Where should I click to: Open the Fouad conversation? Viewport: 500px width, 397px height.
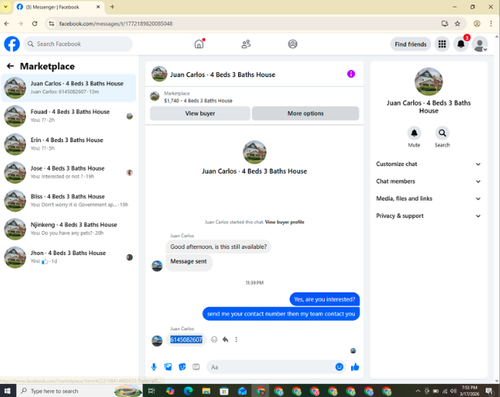[68, 116]
